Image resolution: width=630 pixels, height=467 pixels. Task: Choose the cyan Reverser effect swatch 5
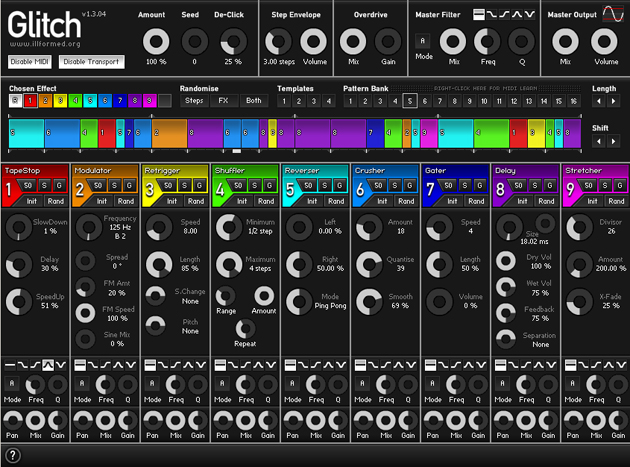90,100
